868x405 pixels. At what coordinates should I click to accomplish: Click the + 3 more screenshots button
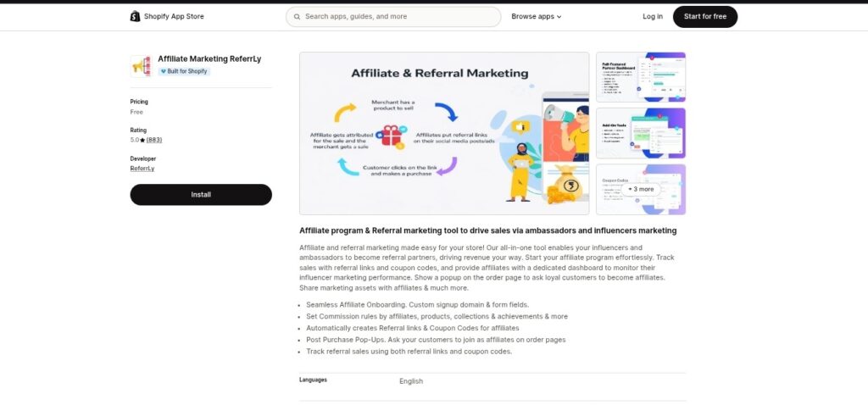[641, 189]
